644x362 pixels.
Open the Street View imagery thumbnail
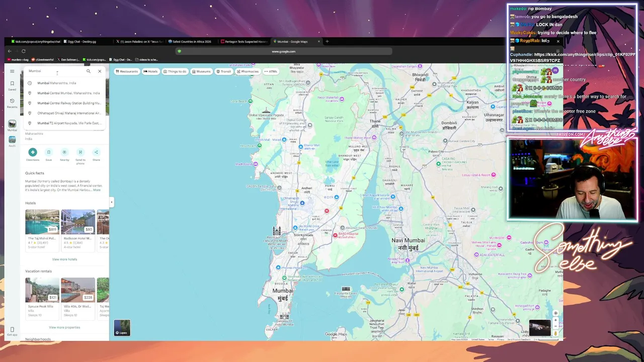point(540,328)
